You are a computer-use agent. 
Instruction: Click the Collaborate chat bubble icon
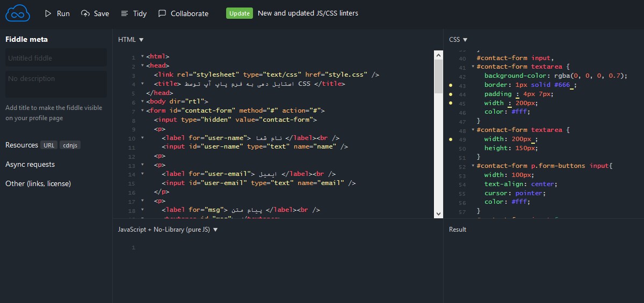click(x=162, y=13)
